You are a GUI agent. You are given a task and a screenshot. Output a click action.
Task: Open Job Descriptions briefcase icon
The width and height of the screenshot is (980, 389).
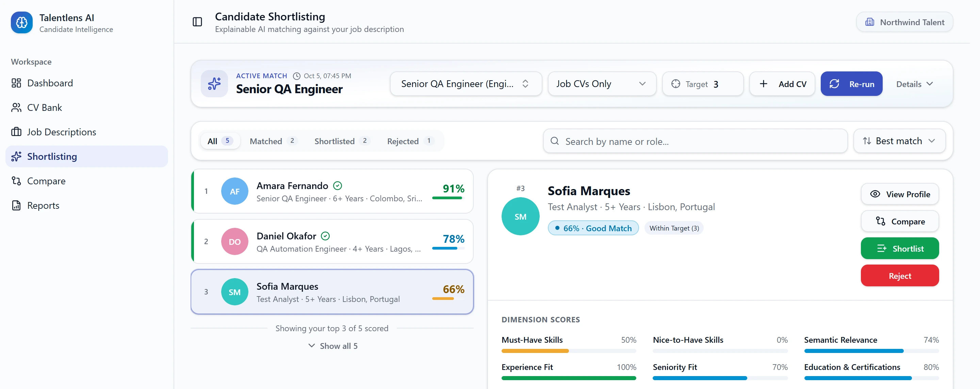pos(16,132)
